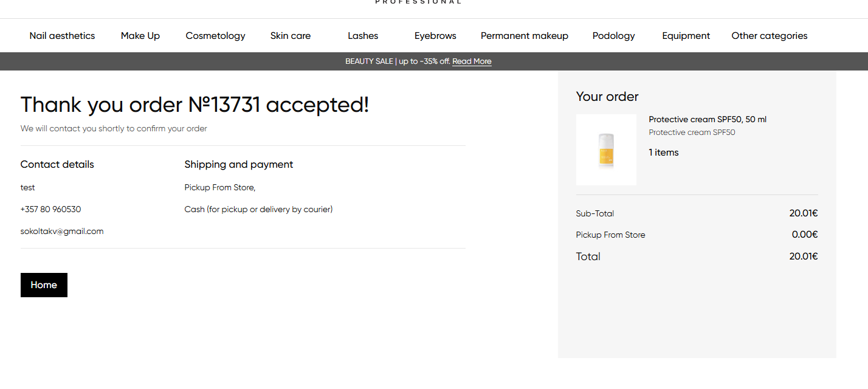
Task: Navigate to Eyebrows category
Action: click(x=435, y=36)
